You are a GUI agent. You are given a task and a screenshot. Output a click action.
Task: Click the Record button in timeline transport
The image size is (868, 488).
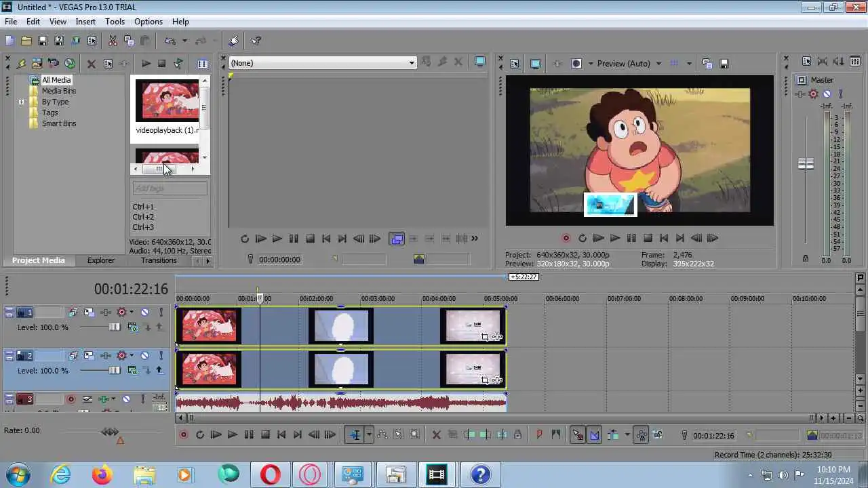pyautogui.click(x=183, y=435)
